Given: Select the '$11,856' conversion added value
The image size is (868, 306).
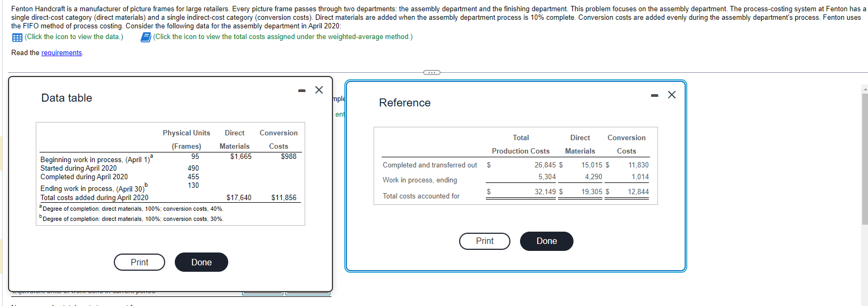Looking at the screenshot, I should coord(284,197).
